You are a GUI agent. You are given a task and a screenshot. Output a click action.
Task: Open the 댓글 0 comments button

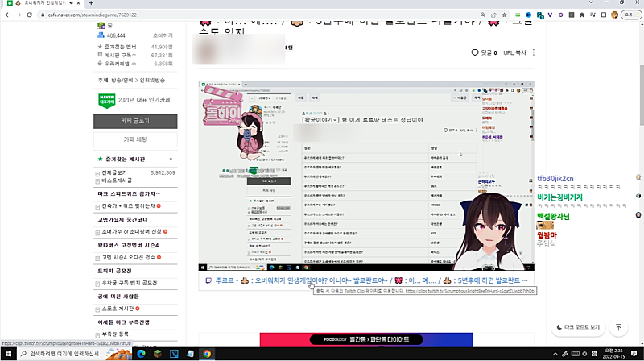coord(485,52)
